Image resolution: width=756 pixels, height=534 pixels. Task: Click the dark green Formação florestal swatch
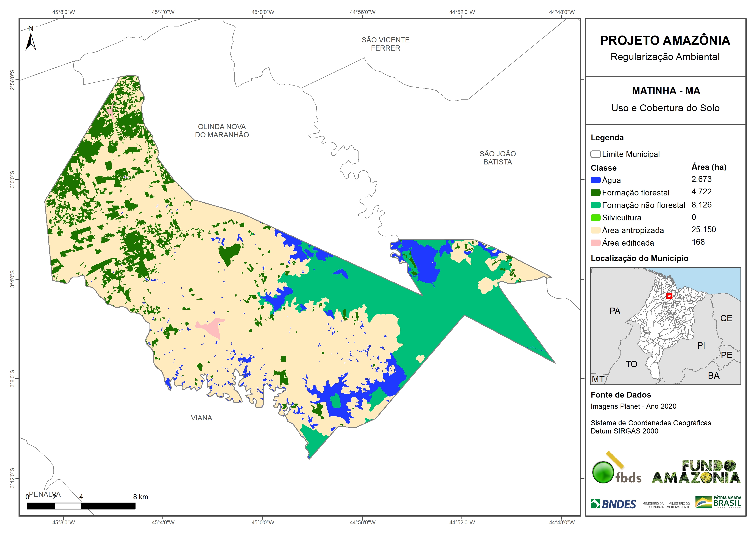(x=595, y=192)
